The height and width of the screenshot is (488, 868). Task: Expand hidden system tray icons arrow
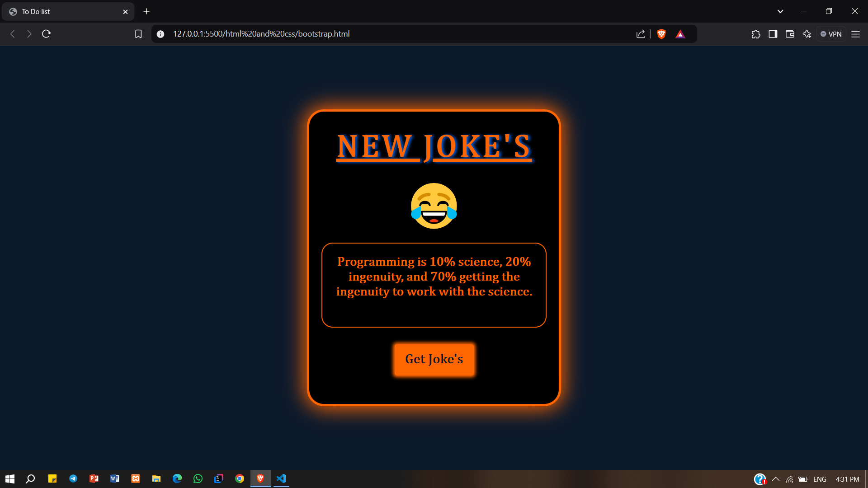pos(776,479)
